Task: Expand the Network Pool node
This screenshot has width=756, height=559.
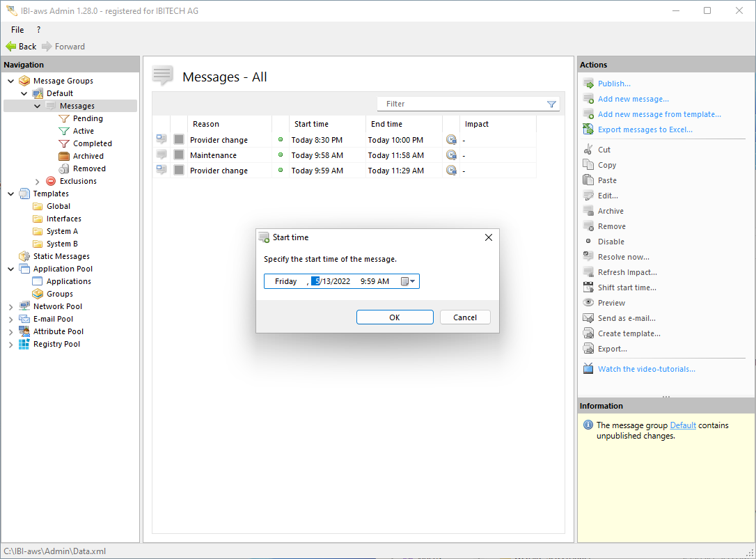Action: 10,306
